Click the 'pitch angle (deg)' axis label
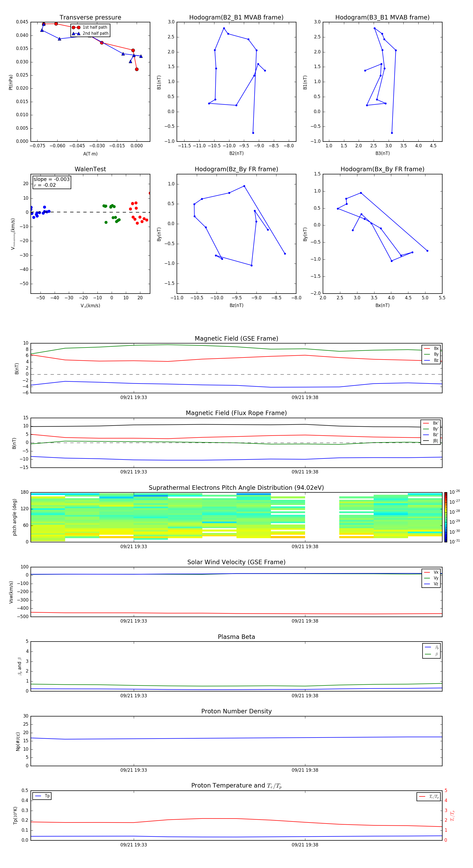The height and width of the screenshot is (868, 473). pyautogui.click(x=14, y=517)
